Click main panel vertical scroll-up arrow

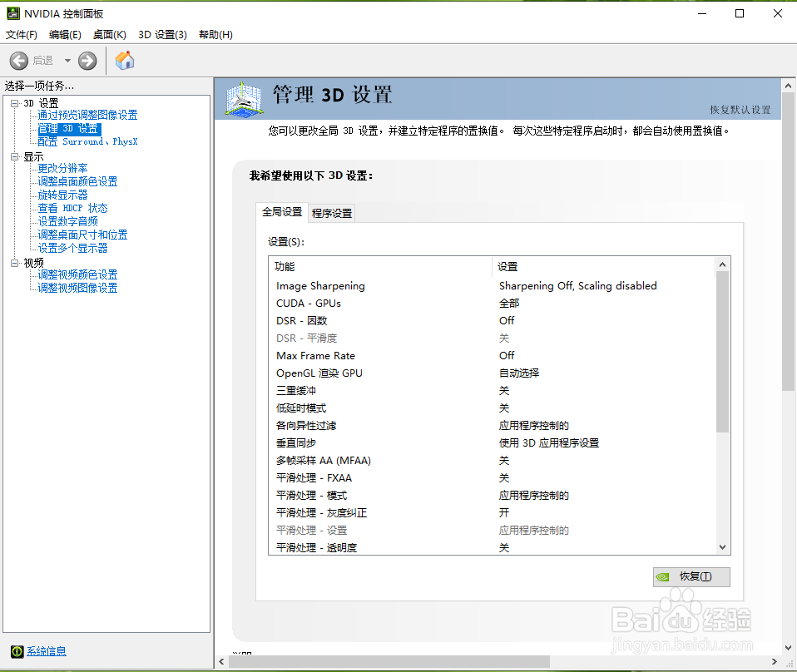pyautogui.click(x=789, y=86)
